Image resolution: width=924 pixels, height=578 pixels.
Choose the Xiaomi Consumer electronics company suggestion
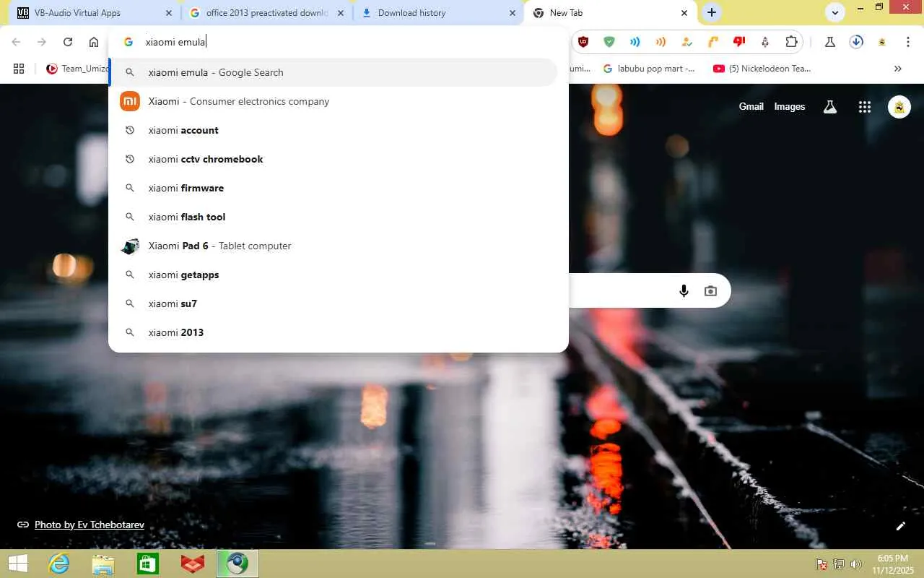pyautogui.click(x=334, y=101)
